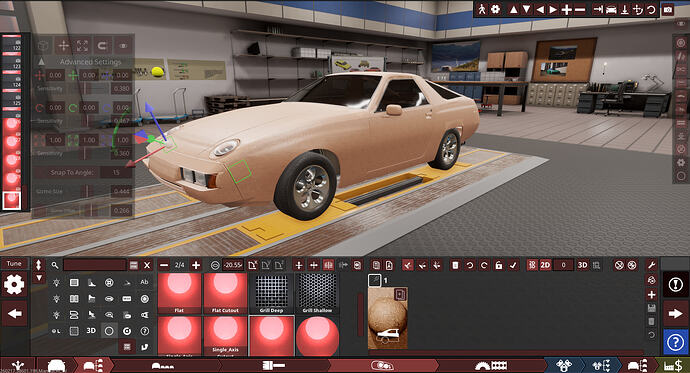
Task: Select the scale gizmo tool
Action: pyautogui.click(x=83, y=45)
